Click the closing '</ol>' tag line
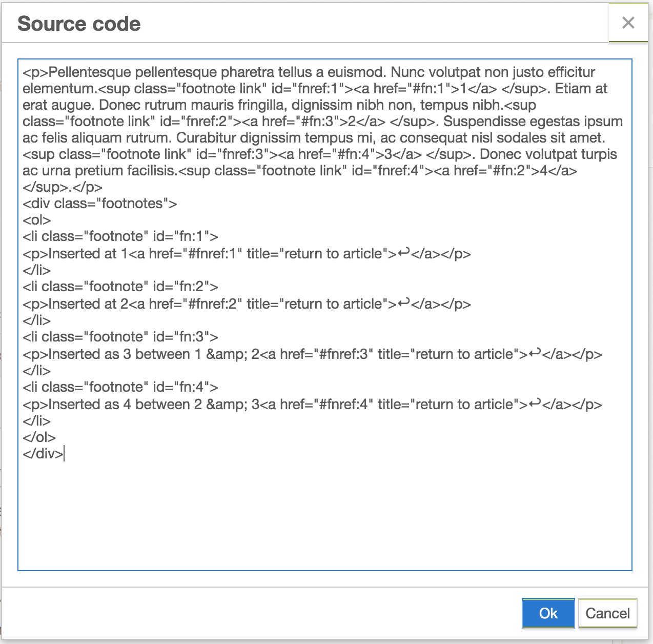Viewport: 653px width, 644px height. (x=39, y=437)
